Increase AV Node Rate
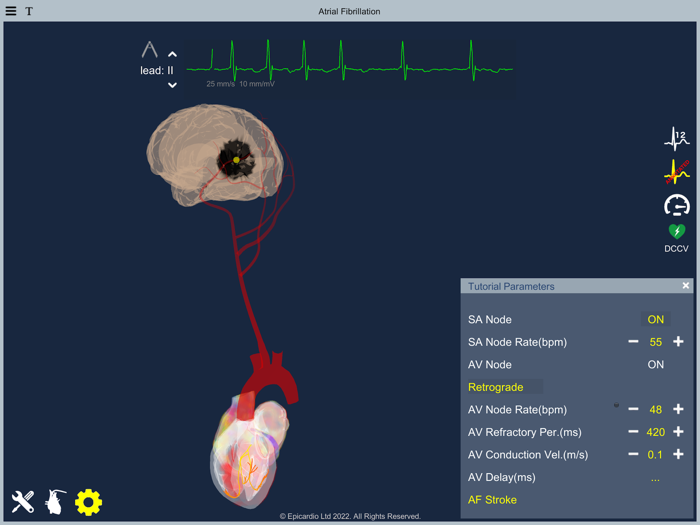 click(678, 409)
